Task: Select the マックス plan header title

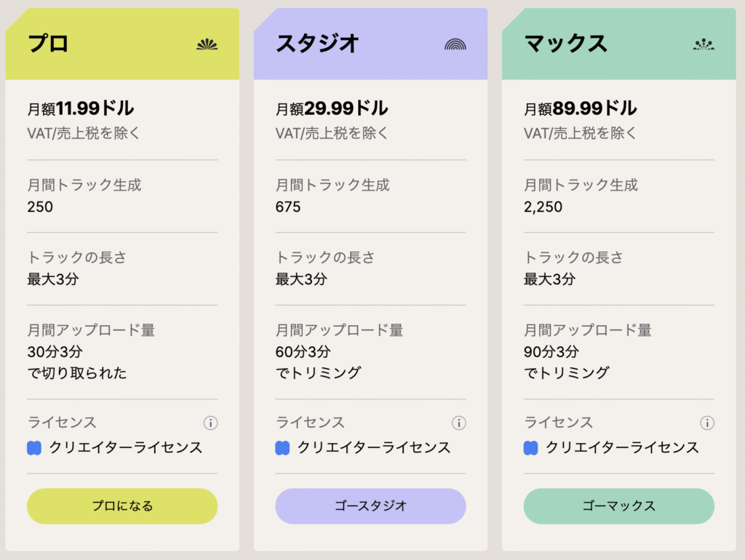Action: tap(565, 44)
